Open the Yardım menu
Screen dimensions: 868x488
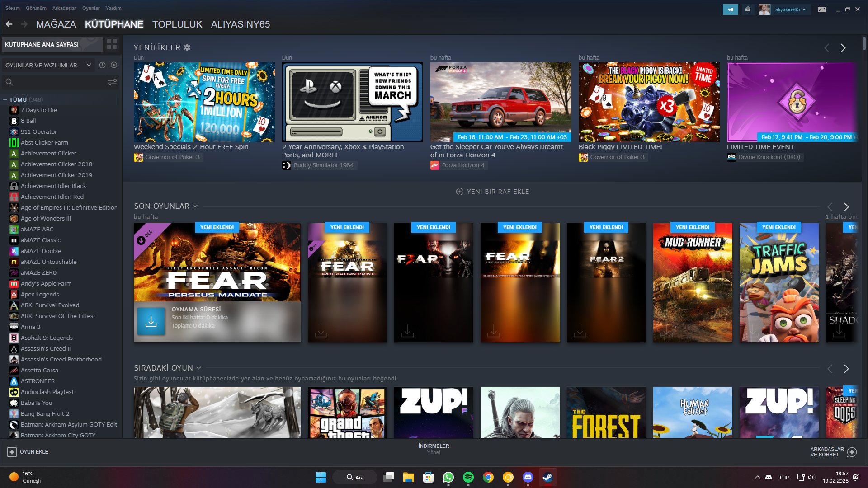point(113,8)
